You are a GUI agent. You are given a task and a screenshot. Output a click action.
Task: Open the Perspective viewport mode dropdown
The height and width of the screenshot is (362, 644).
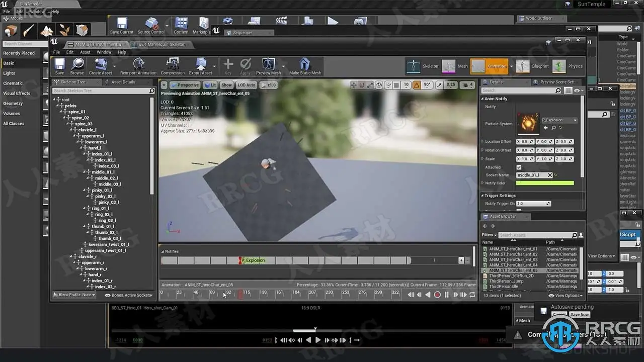pyautogui.click(x=185, y=85)
